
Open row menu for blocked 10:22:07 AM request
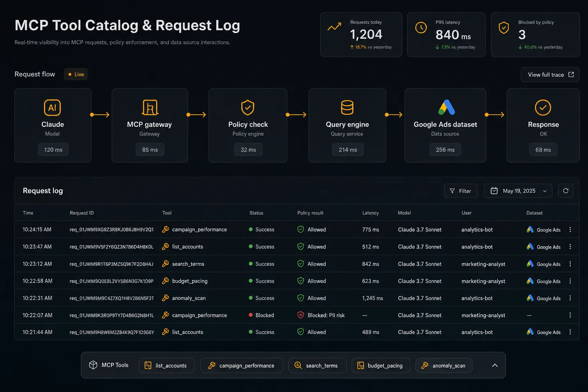coord(570,315)
